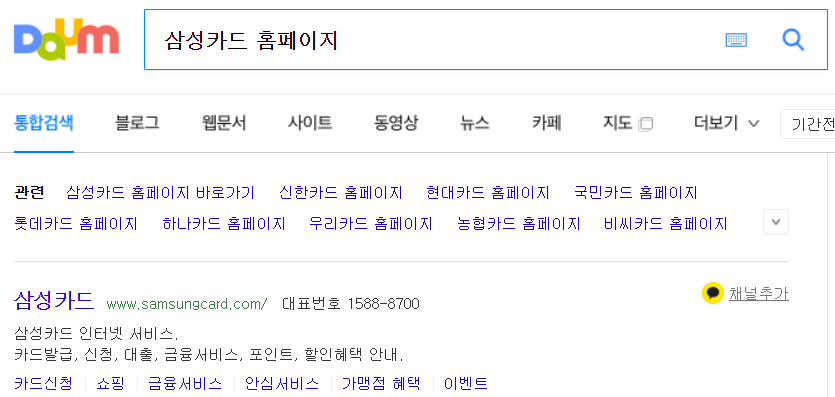835x397 pixels.
Task: Click related search 비씨카드 홈페이지
Action: [x=666, y=223]
